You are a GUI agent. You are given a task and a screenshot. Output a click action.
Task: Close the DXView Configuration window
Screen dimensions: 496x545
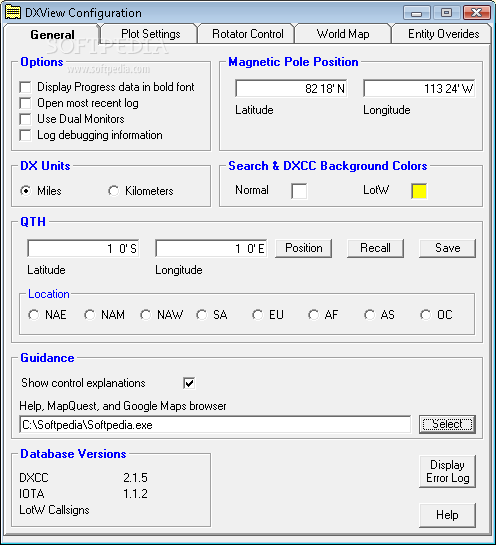(x=477, y=13)
